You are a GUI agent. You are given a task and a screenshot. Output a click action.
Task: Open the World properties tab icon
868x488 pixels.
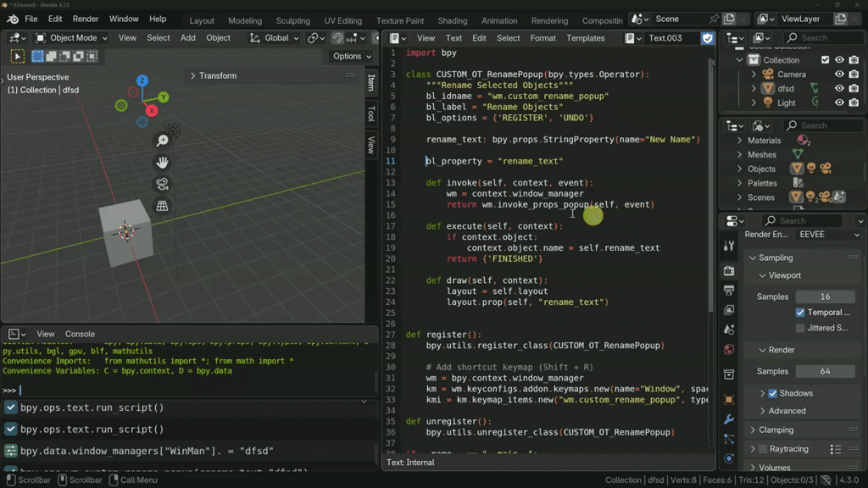(x=729, y=350)
